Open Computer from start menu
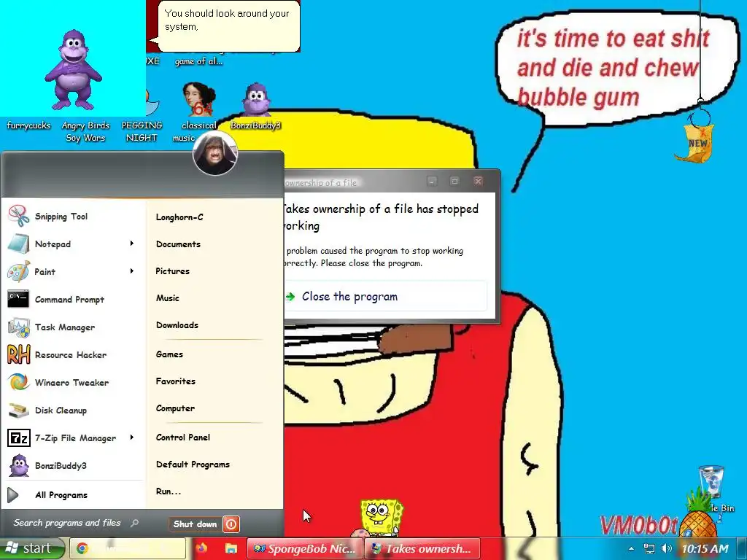Viewport: 747px width, 560px height. pos(175,408)
